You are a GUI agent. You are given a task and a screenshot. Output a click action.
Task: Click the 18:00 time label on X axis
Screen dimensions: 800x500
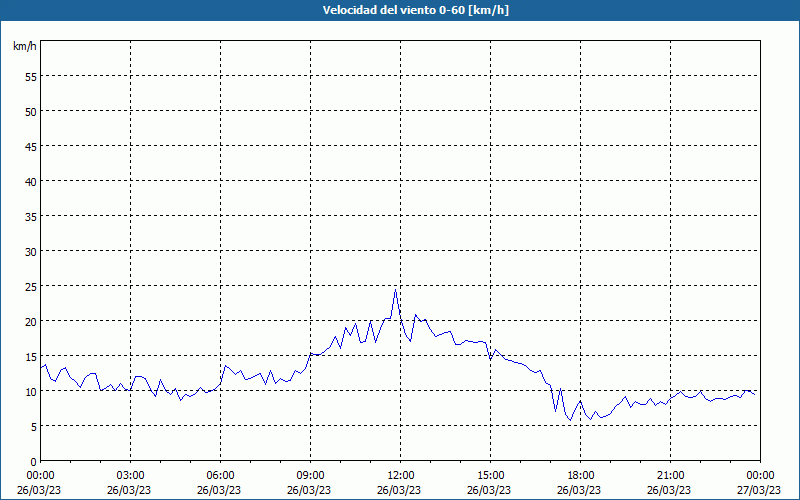click(x=580, y=476)
